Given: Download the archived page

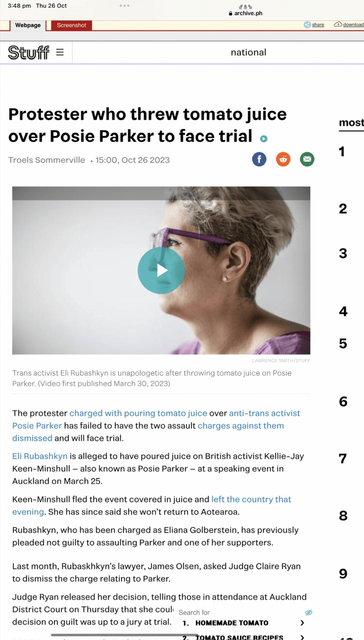Looking at the screenshot, I should coord(349,25).
